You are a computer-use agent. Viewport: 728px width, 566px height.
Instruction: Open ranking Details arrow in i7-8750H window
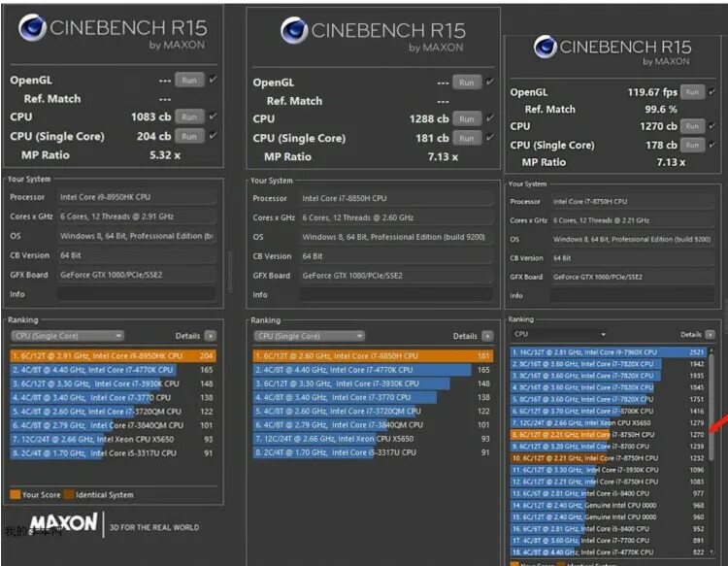click(x=710, y=334)
